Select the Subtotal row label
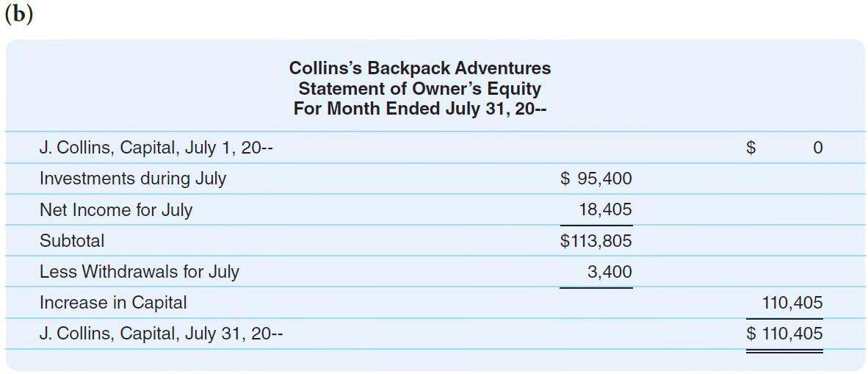This screenshot has width=868, height=374. [72, 241]
